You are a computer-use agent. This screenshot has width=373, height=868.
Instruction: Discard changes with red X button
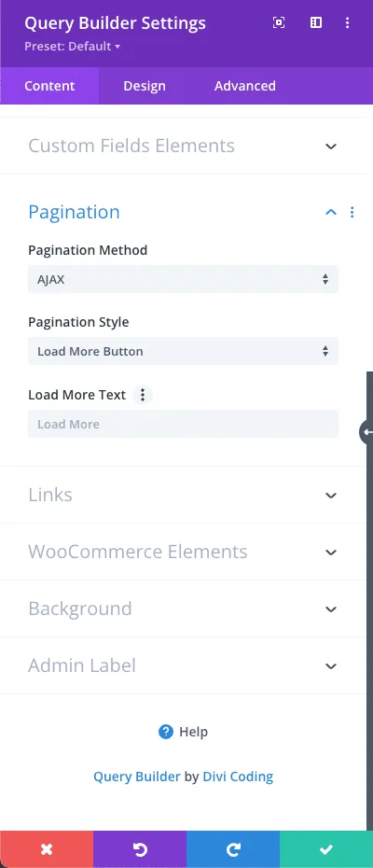(47, 849)
